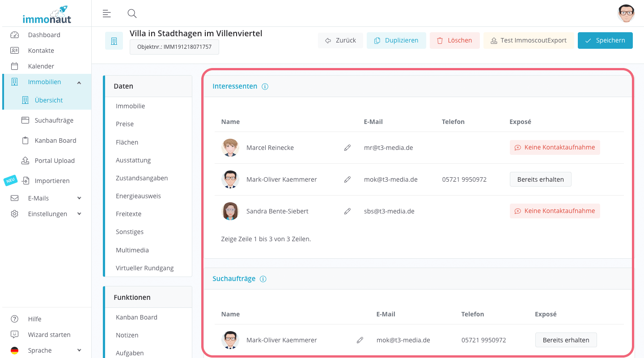Toggle the sidebar with the hamburger menu icon
Screen dimensions: 644x358
tap(106, 13)
